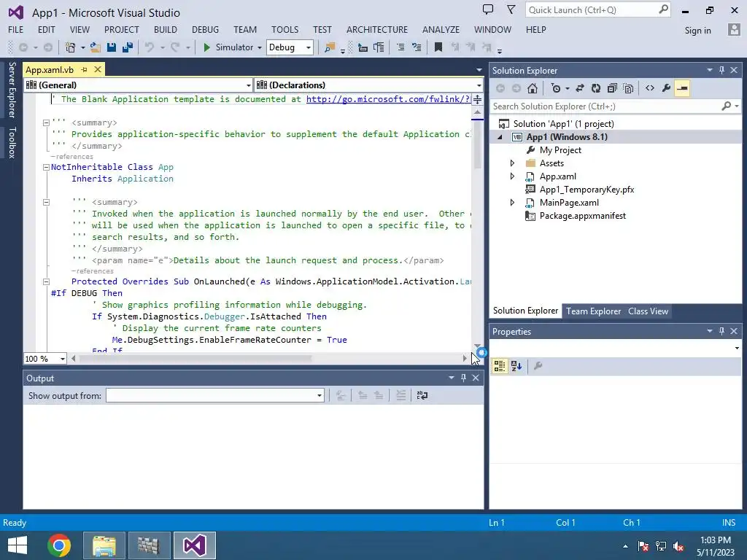Click the Notifications filter icon in title bar

511,9
